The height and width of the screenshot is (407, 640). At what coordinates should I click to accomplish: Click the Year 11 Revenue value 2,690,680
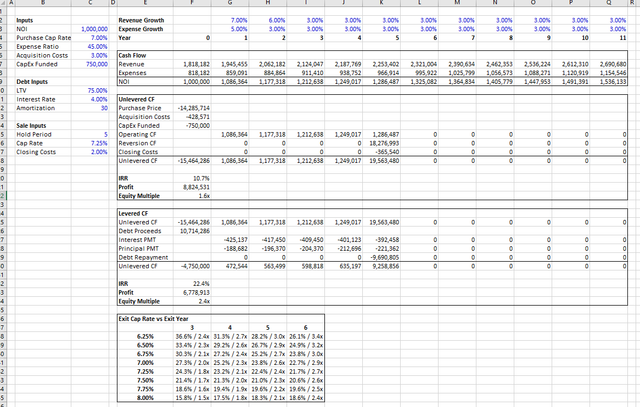[613, 64]
